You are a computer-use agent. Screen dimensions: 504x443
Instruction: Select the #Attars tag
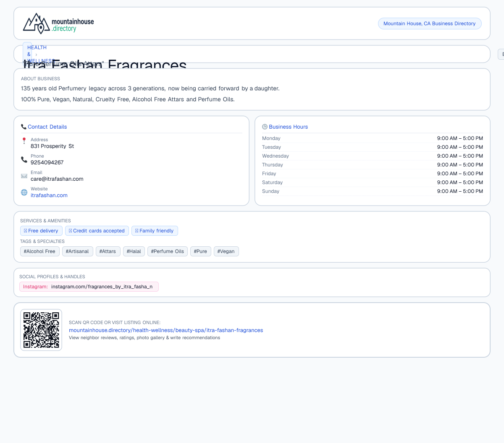108,251
